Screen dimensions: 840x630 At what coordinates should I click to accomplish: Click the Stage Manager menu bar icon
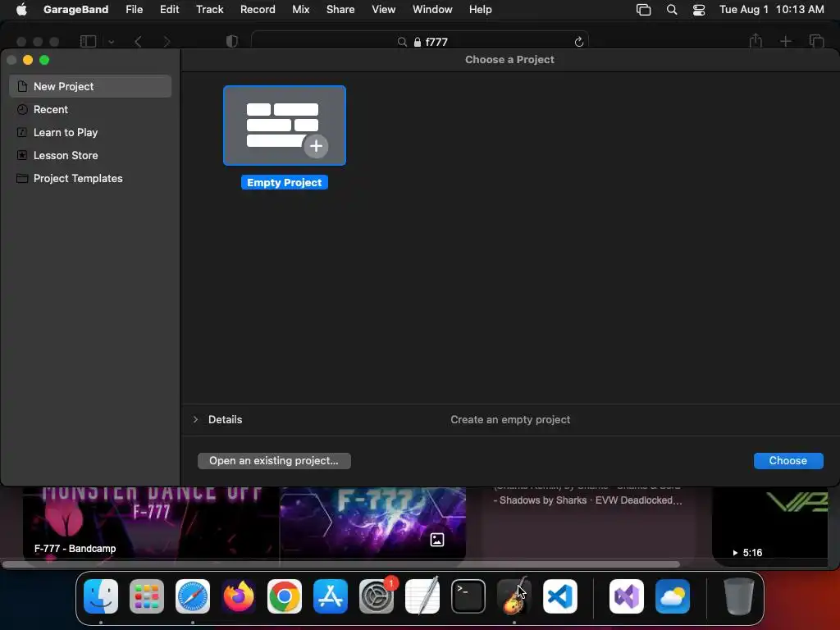coord(643,10)
